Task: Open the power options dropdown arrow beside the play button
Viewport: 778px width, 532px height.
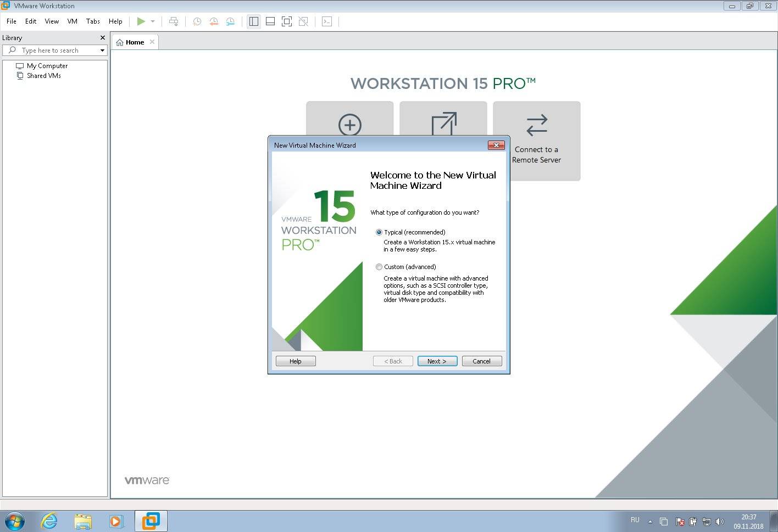Action: [x=153, y=21]
